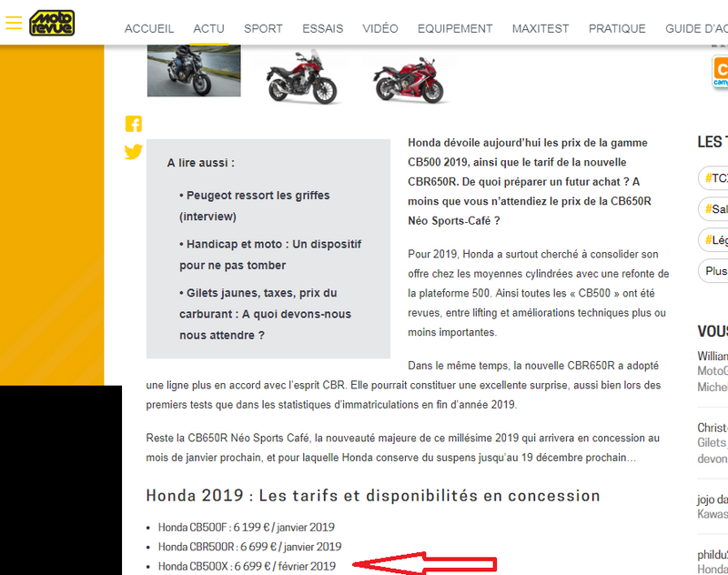The image size is (728, 575).
Task: Open the SPORT section
Action: pyautogui.click(x=263, y=29)
